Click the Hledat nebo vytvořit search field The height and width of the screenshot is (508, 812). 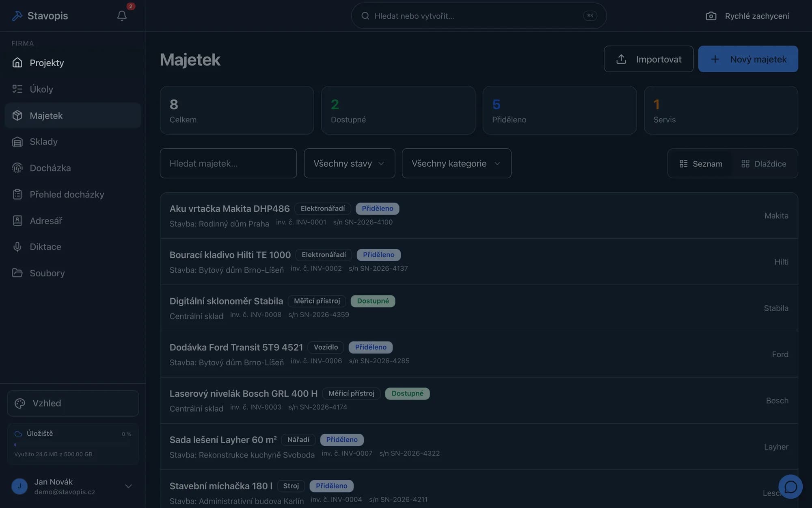coord(479,16)
